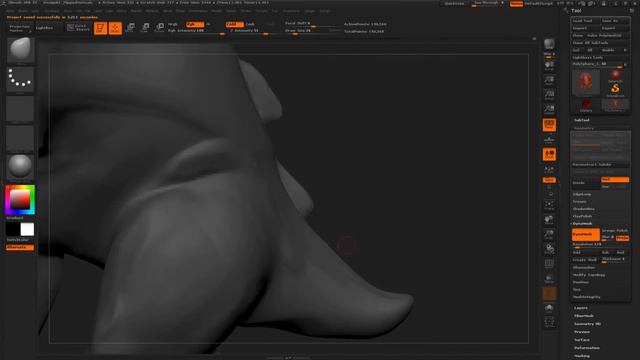Toggle the Floor grid icon

pyautogui.click(x=549, y=140)
